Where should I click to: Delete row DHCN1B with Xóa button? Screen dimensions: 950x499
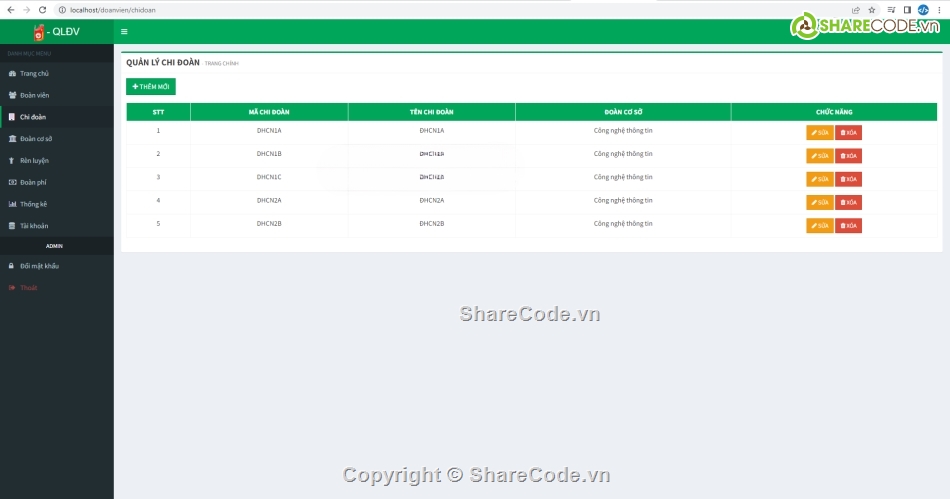(x=848, y=156)
